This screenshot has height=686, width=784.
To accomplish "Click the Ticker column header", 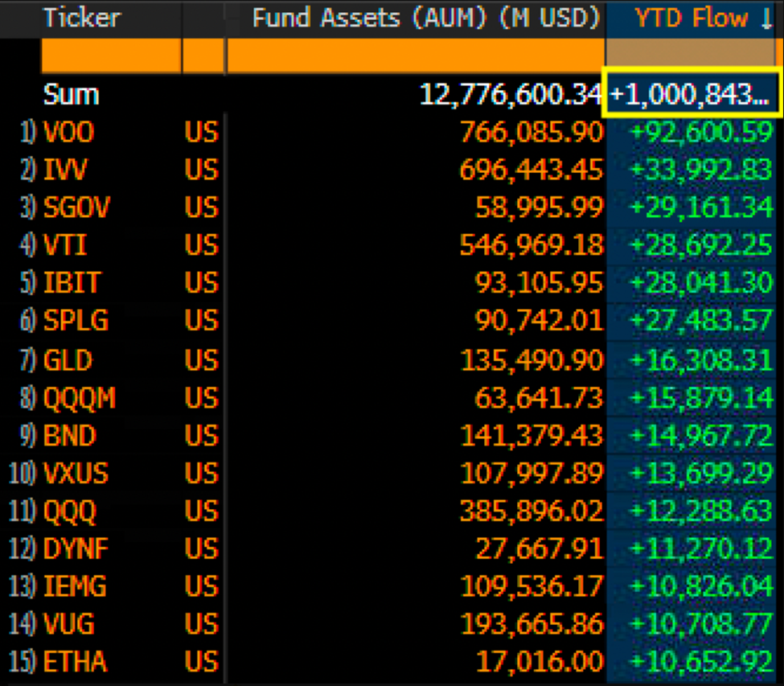I will (81, 18).
